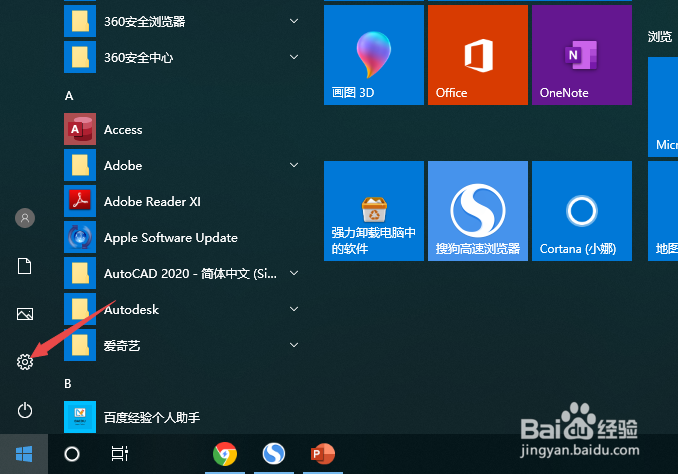678x474 pixels.
Task: Open Cortana search circle on taskbar
Action: point(72,454)
